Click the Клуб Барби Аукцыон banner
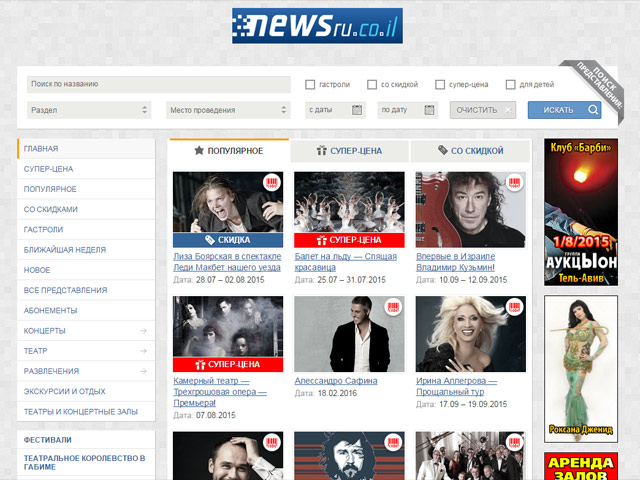 click(x=581, y=212)
